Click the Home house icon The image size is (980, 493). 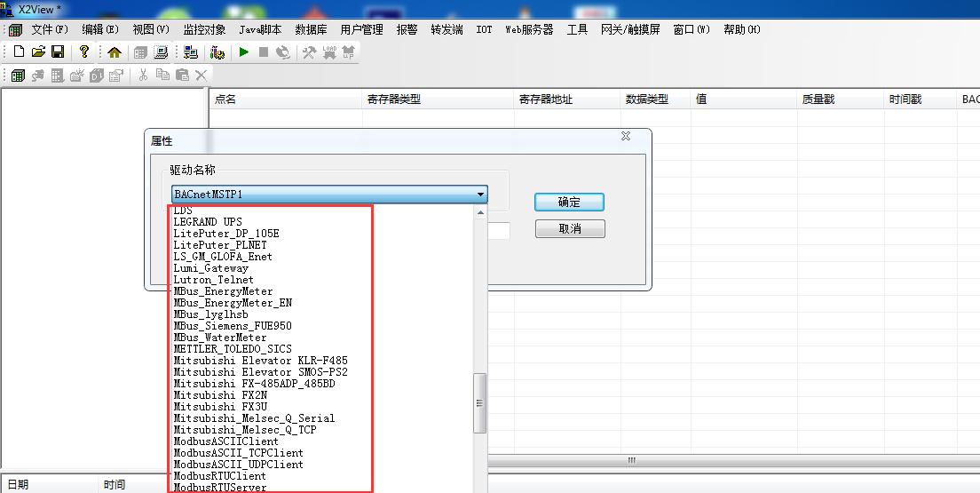115,52
